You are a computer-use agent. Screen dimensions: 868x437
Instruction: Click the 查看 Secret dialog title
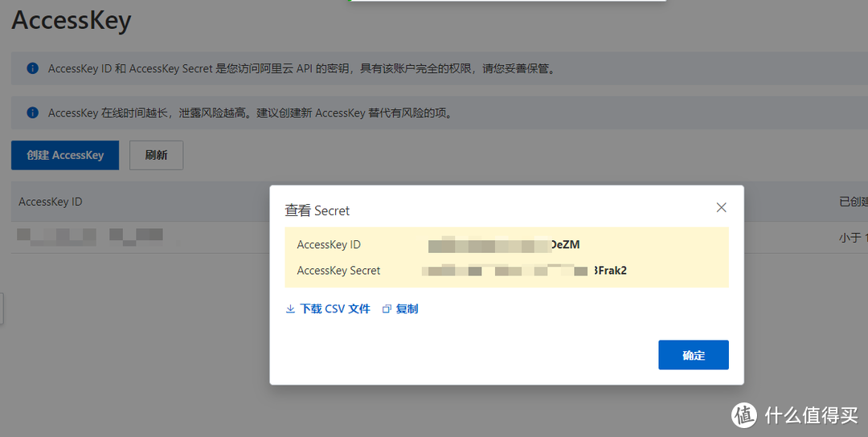pos(317,210)
